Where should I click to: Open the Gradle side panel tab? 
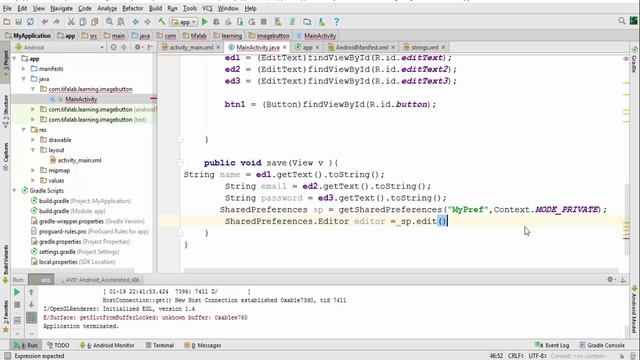pyautogui.click(x=635, y=60)
